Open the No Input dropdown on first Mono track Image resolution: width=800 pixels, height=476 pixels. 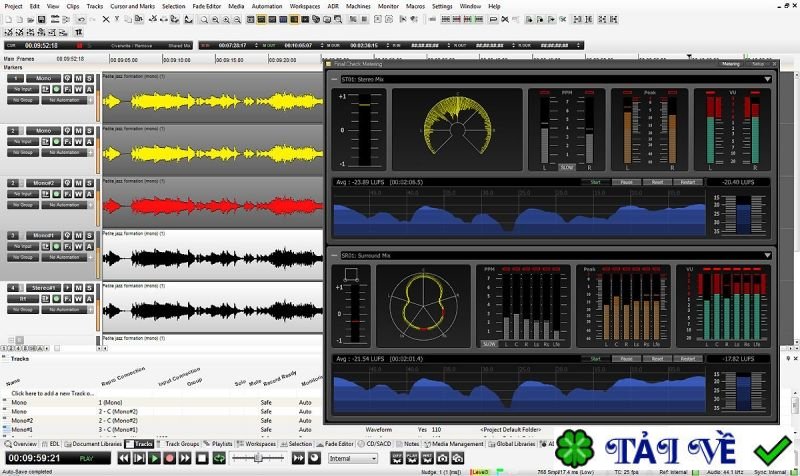[23, 89]
